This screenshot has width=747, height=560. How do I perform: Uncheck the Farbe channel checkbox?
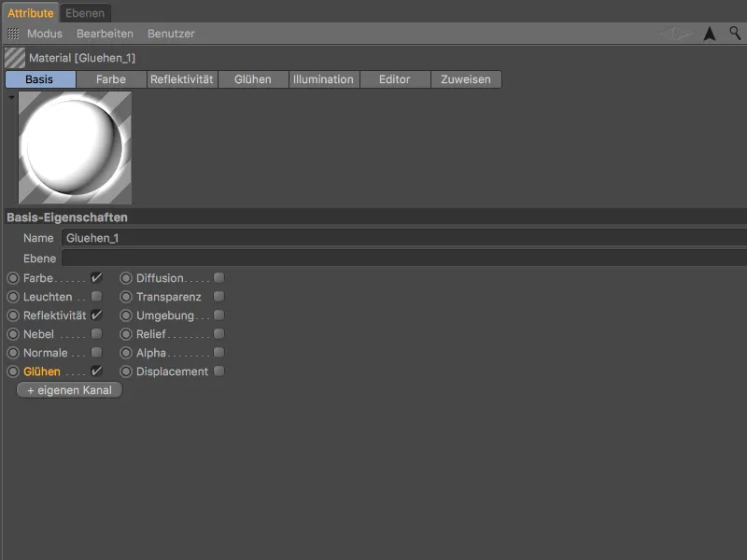(x=96, y=277)
